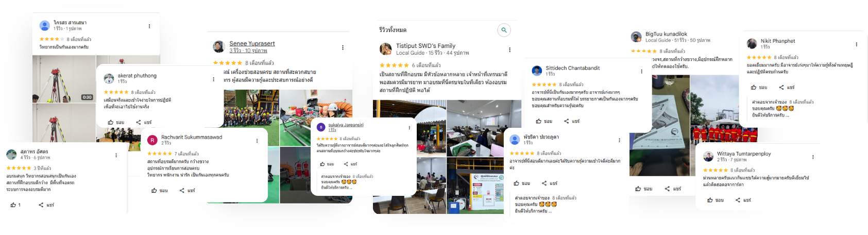Open options menu on Nikit Phanphet review
This screenshot has width=868, height=235.
pos(857,44)
